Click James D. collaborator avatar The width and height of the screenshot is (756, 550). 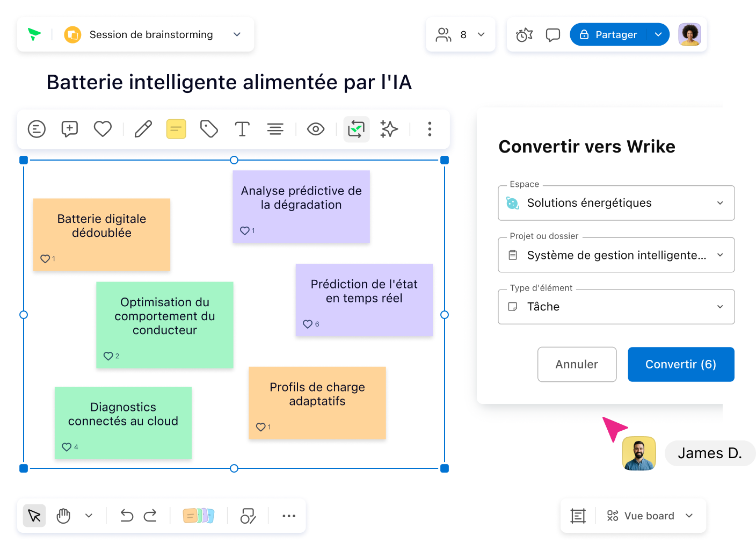(x=639, y=453)
